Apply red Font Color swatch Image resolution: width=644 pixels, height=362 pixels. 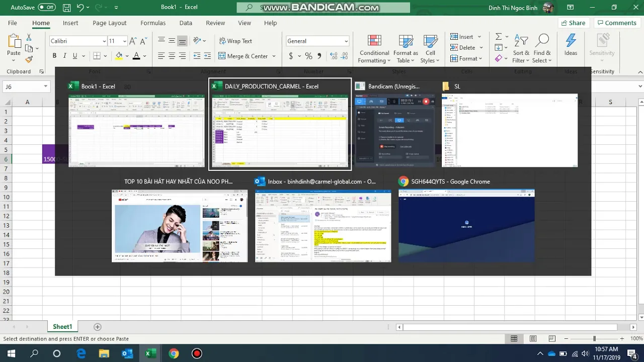click(136, 56)
